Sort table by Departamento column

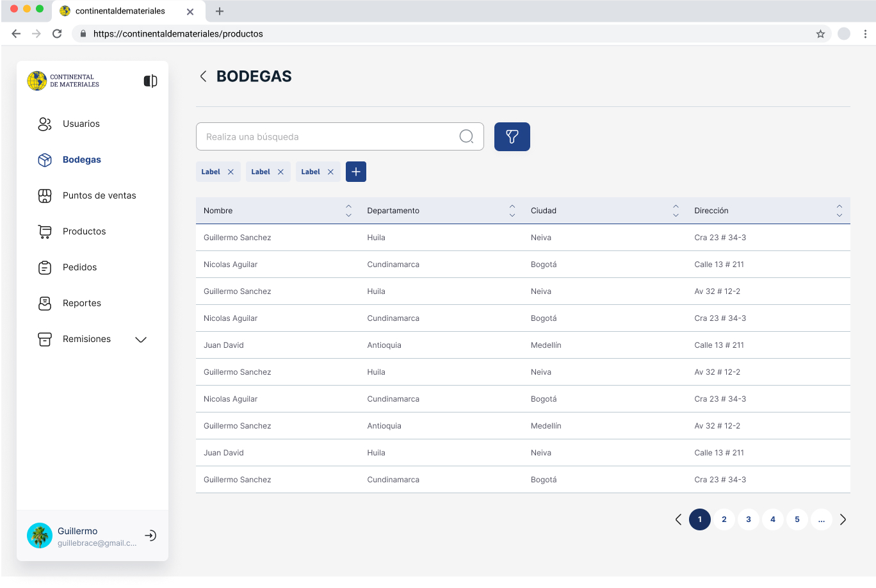pos(512,211)
